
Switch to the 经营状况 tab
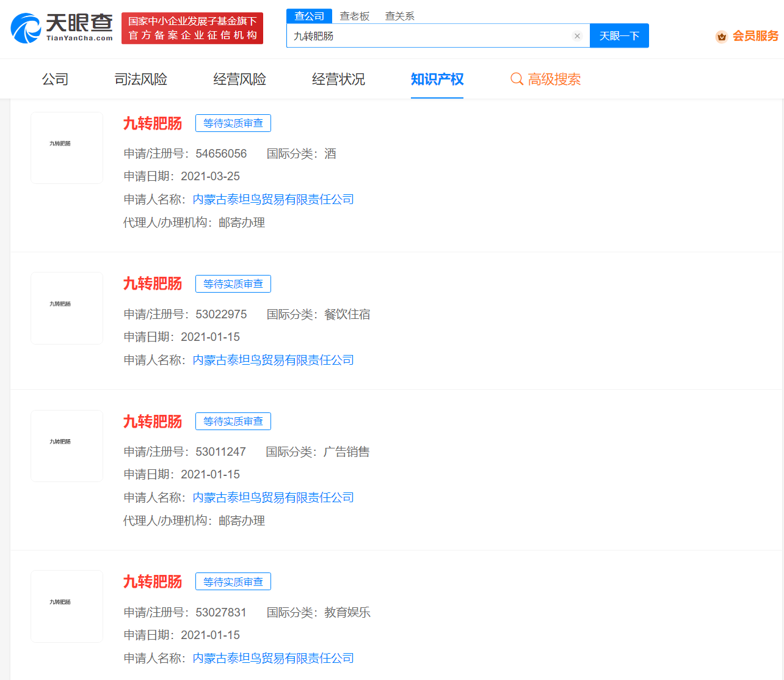(339, 79)
